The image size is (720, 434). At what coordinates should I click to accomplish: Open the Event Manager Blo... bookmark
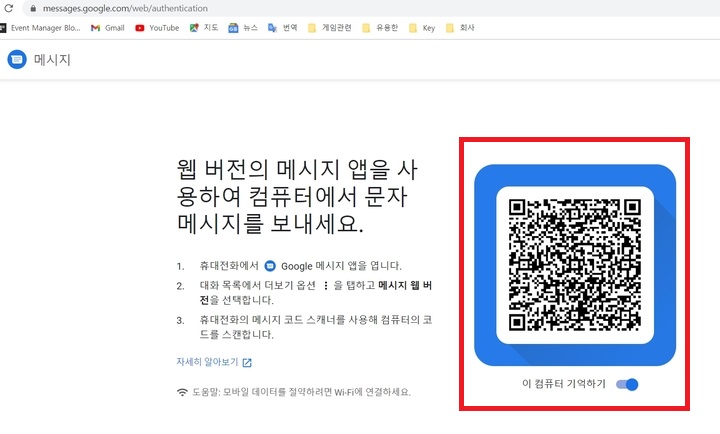tap(40, 28)
